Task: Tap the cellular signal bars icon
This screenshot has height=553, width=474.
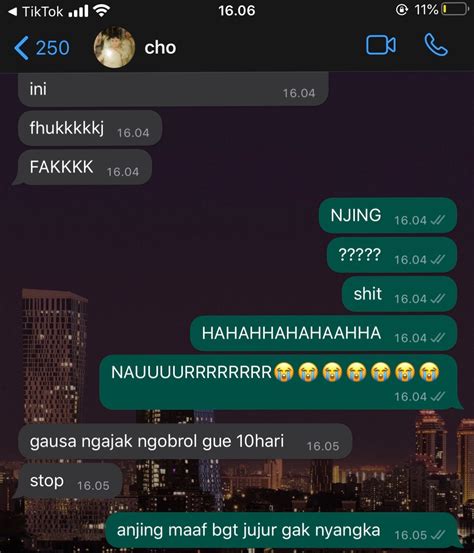Action: pos(78,11)
